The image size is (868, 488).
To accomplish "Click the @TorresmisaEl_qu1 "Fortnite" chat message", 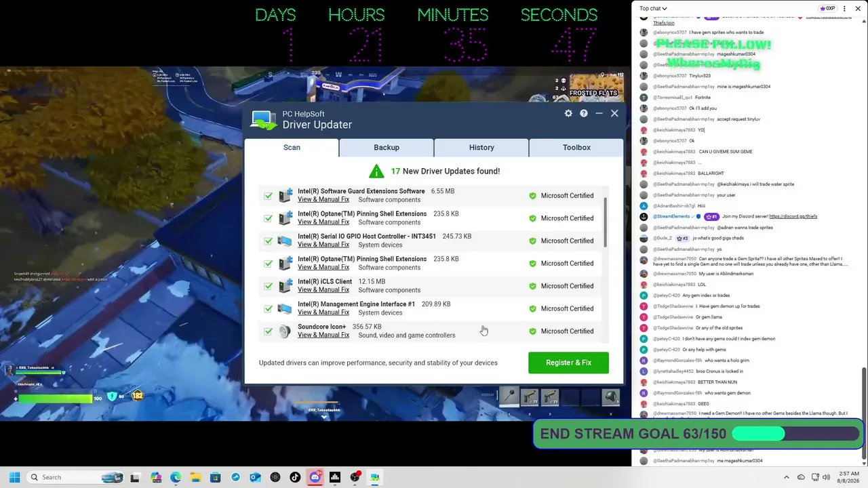I will (x=703, y=98).
